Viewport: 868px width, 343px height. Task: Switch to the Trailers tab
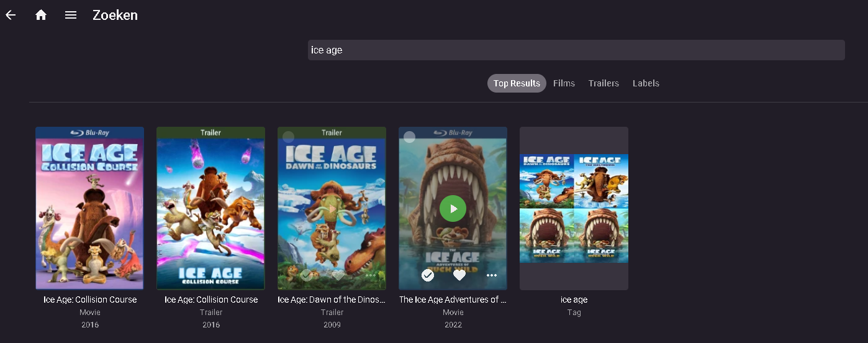tap(604, 83)
